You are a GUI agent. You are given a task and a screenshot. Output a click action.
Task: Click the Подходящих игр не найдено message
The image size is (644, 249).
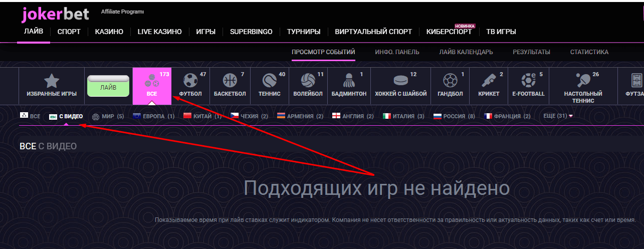point(376,188)
